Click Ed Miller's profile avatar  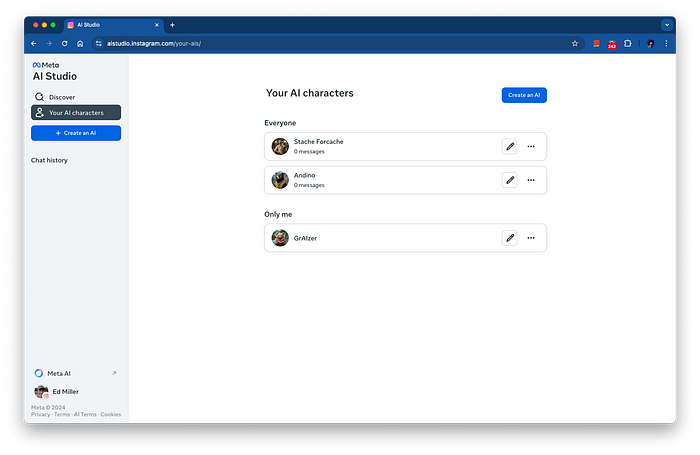42,392
